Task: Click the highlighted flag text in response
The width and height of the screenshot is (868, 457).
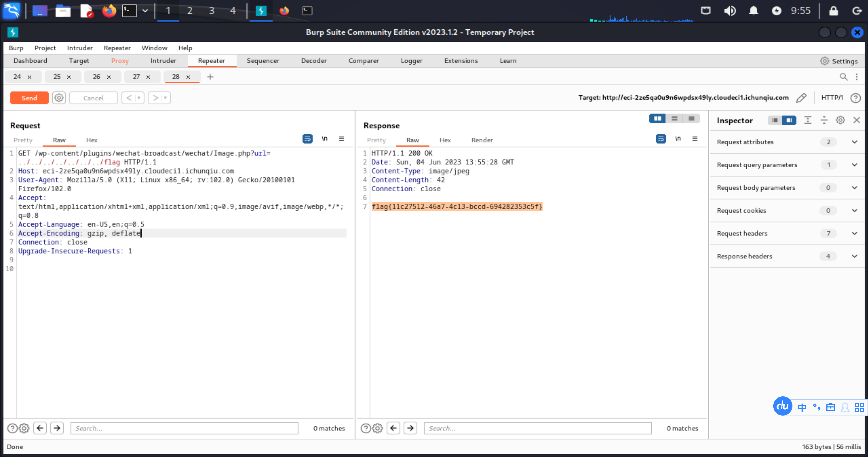Action: point(457,207)
